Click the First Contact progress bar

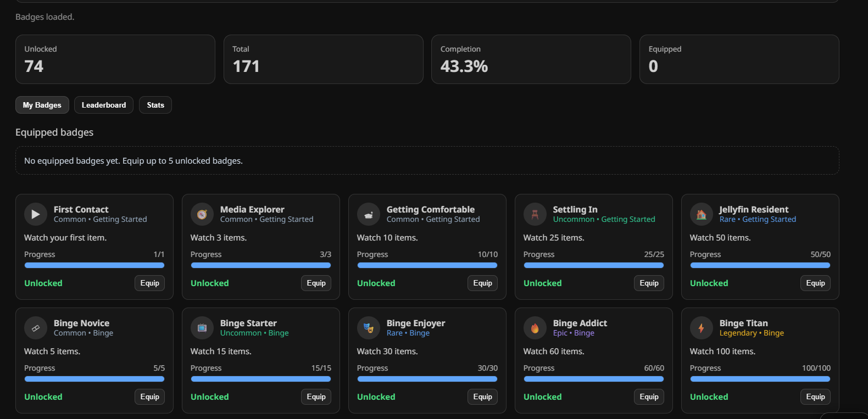[x=94, y=265]
